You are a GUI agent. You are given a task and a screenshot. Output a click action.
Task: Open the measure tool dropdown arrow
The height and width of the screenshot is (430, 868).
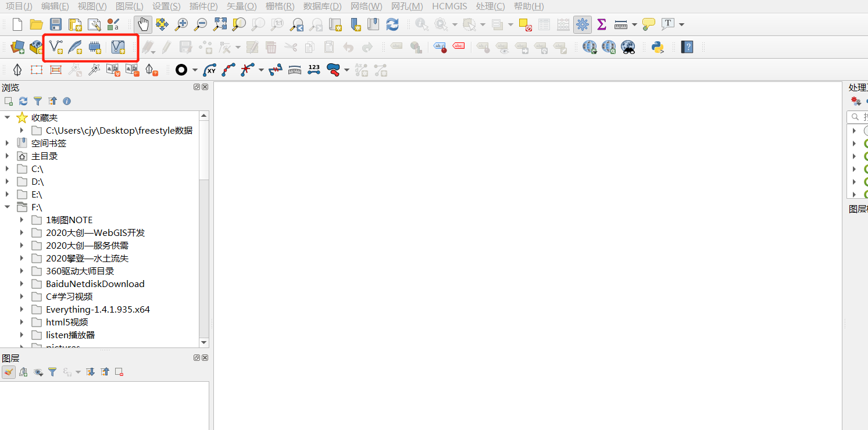[x=634, y=24]
